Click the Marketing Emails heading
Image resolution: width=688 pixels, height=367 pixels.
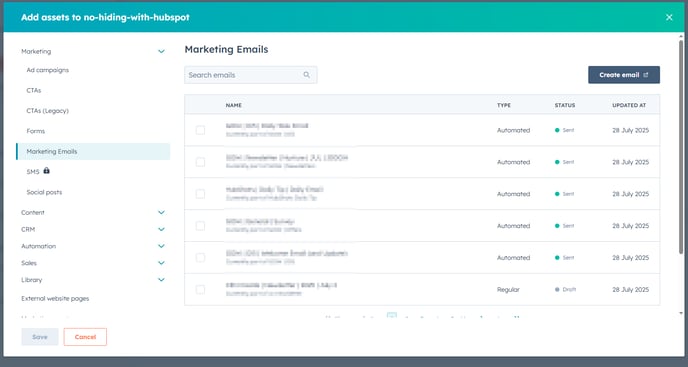[x=226, y=50]
